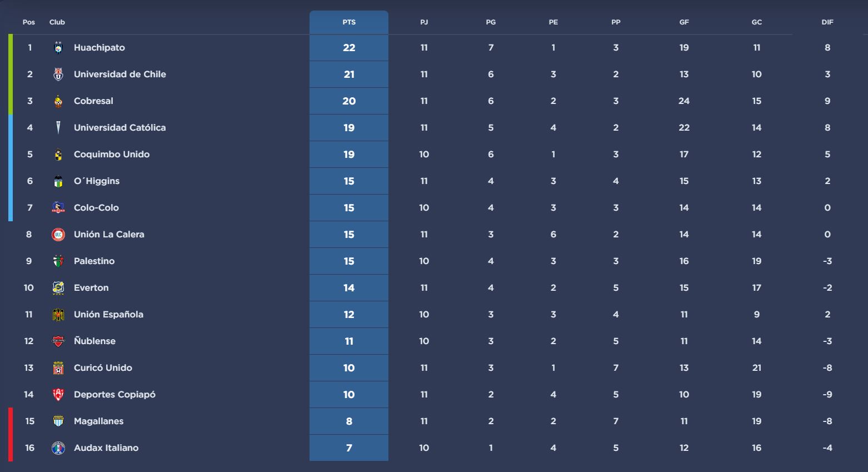Click position number 10 for Everton
868x472 pixels.
point(29,288)
